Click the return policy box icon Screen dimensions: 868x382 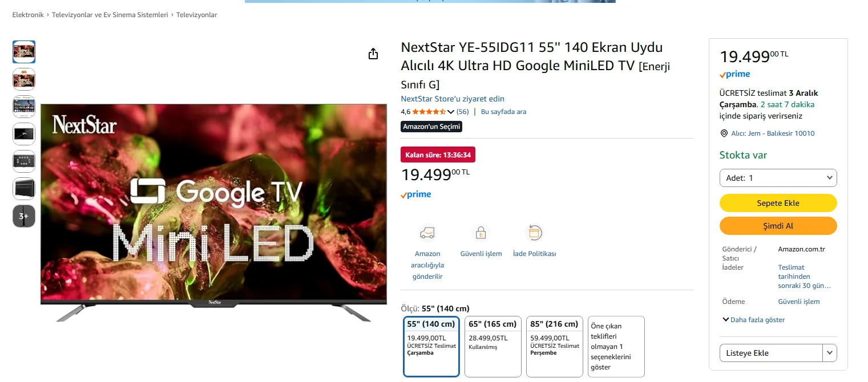(534, 233)
